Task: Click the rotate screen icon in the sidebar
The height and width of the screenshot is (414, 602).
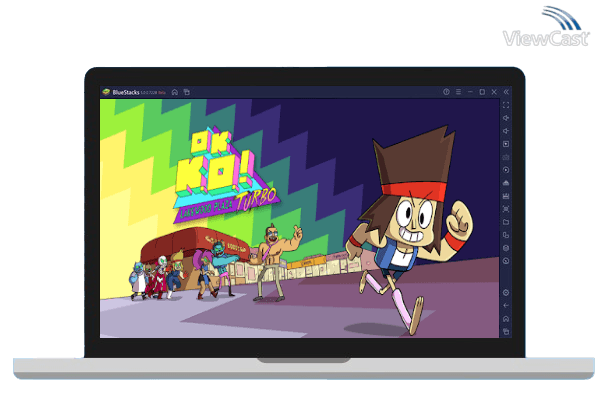Action: (x=506, y=235)
